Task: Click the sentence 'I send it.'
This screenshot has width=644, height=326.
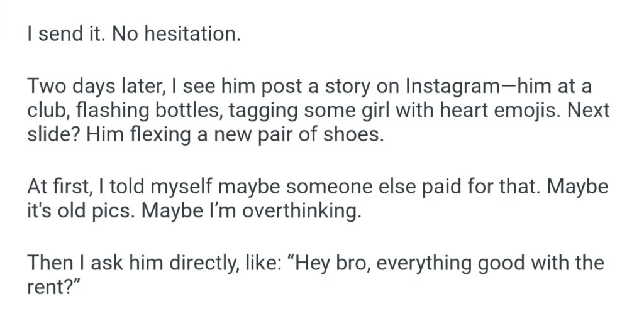Action: (66, 35)
